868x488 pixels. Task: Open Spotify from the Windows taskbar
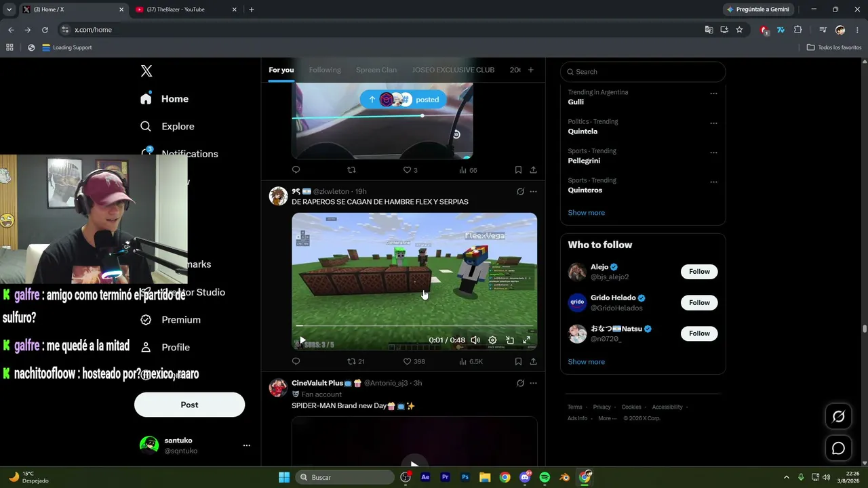tap(545, 477)
